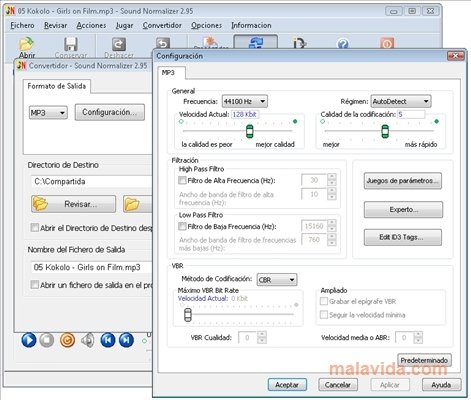Screen dimensions: 471x400
Task: Click the gray stop playback button
Action: point(47,340)
